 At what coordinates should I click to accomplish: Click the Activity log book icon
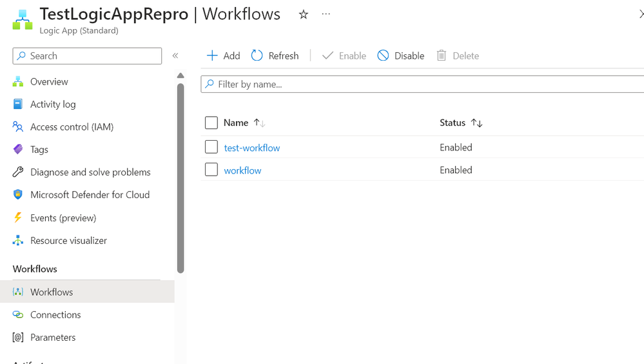(17, 104)
